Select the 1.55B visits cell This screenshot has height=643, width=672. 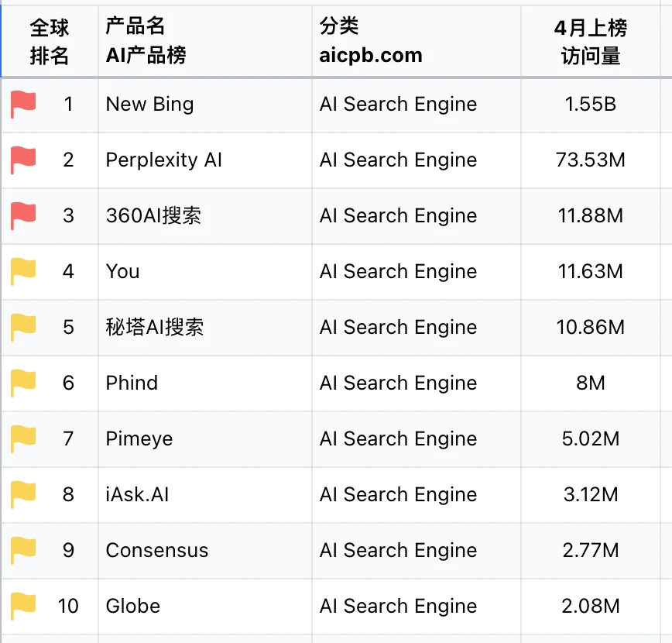click(590, 105)
